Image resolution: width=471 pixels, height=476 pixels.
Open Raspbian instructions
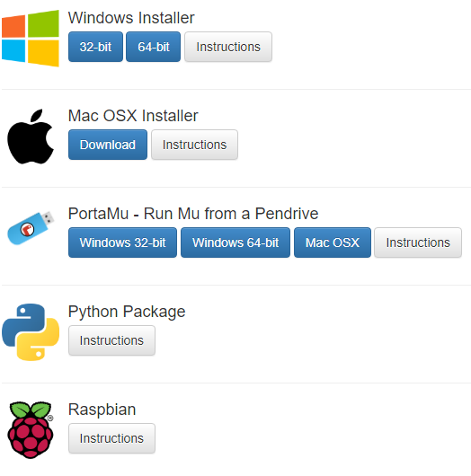(x=111, y=438)
